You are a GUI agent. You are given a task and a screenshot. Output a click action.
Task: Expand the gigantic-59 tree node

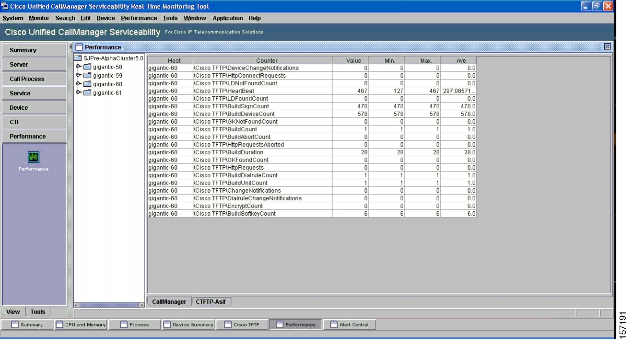78,76
